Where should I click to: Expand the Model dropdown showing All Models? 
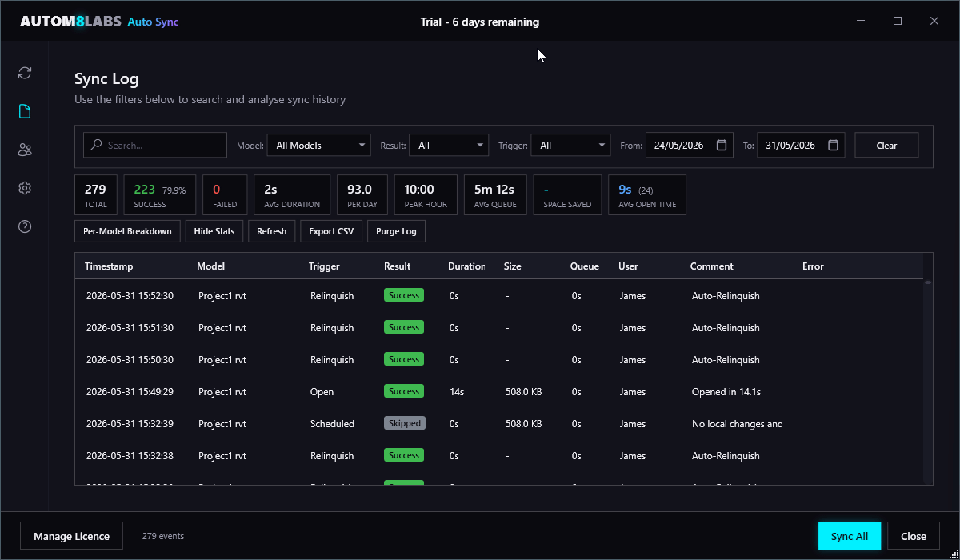(x=318, y=145)
